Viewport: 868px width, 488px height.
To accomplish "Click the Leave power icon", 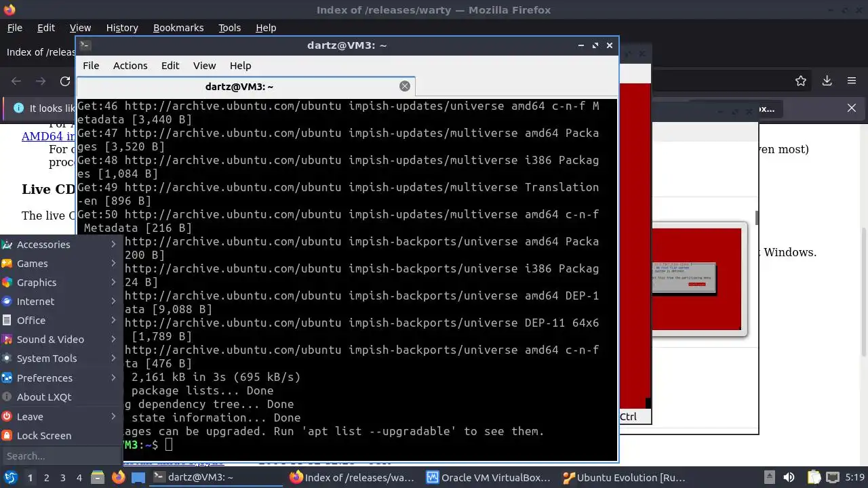I will [7, 416].
